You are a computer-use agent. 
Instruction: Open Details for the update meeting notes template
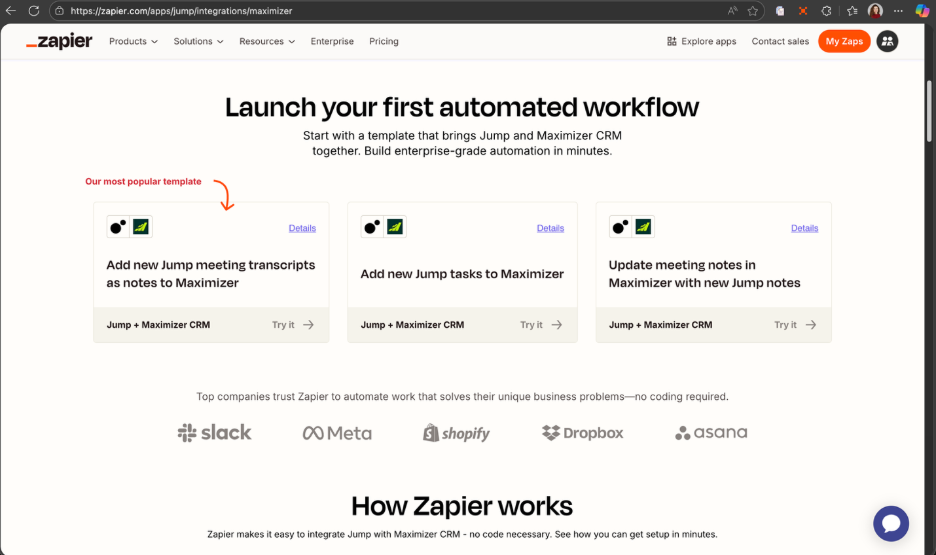coord(805,228)
